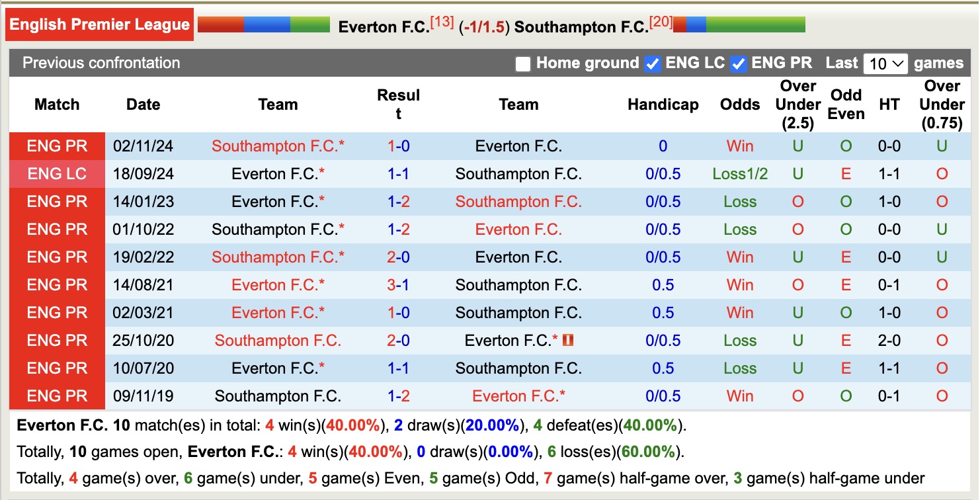The width and height of the screenshot is (980, 500).
Task: Select the Handicap column header
Action: 663,104
